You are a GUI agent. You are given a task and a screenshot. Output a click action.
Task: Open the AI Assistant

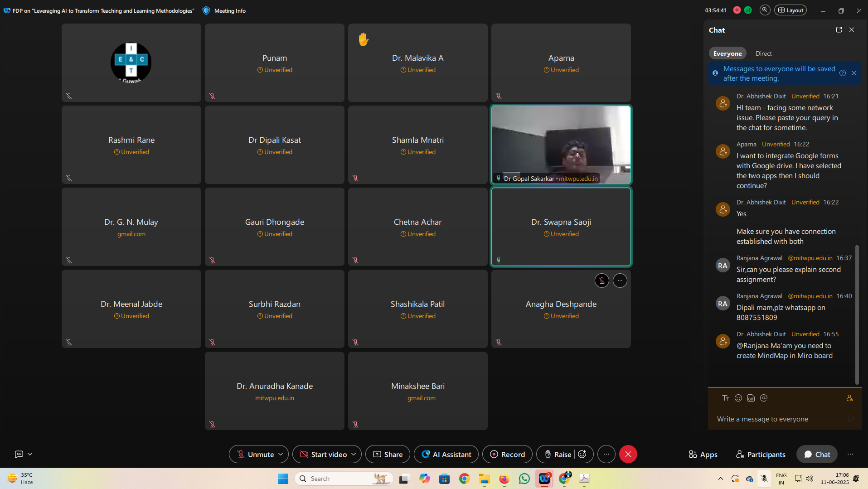coord(446,454)
